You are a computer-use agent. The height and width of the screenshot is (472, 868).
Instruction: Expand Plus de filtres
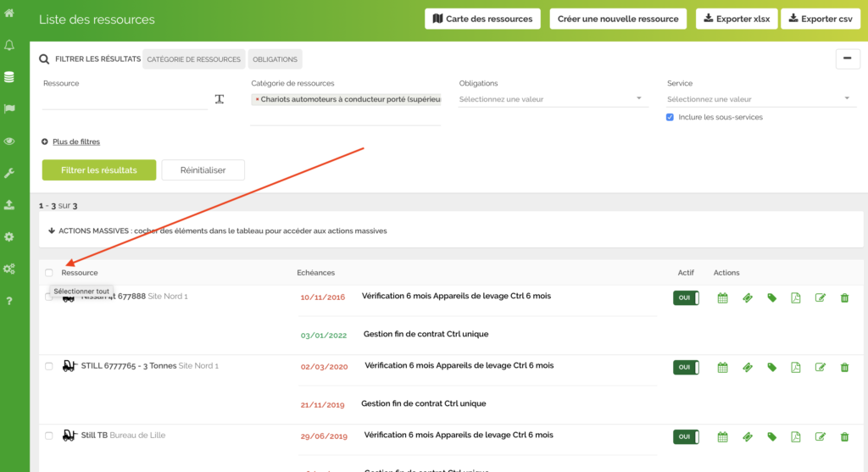coord(76,142)
